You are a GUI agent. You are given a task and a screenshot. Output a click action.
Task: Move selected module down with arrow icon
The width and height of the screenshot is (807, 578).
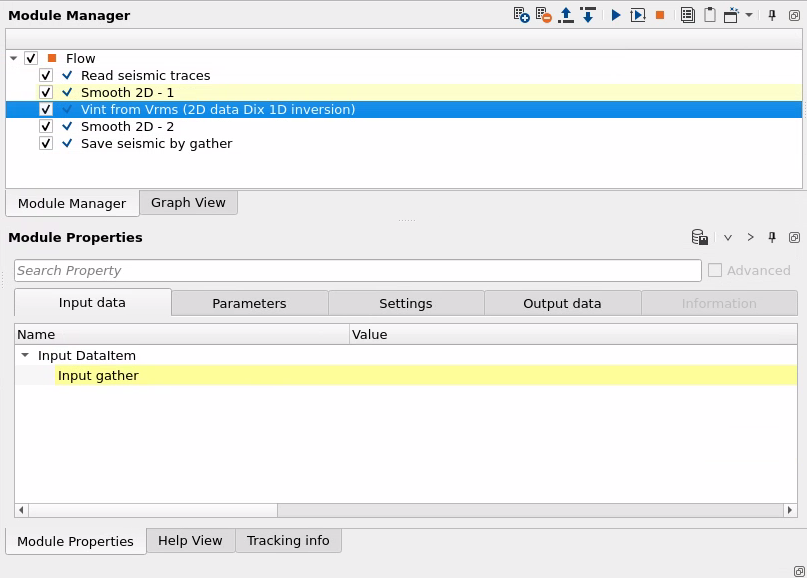(588, 15)
